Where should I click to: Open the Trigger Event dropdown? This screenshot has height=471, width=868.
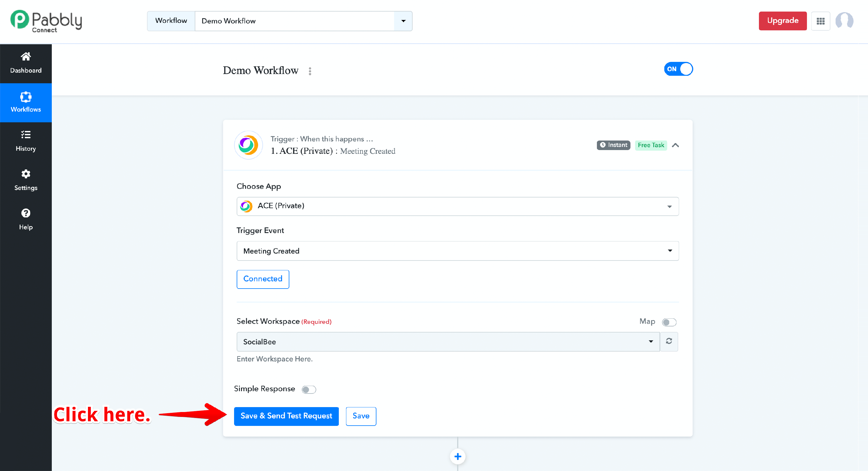coord(458,251)
